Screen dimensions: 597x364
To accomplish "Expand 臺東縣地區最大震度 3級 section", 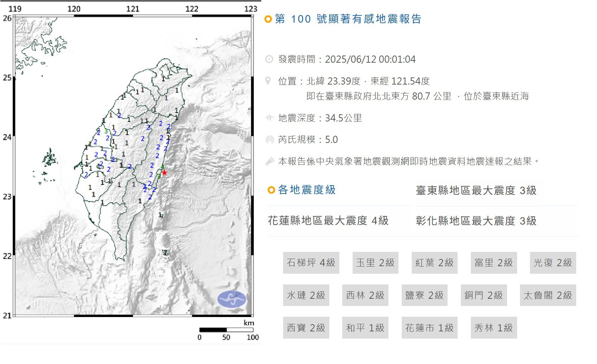I will point(476,191).
